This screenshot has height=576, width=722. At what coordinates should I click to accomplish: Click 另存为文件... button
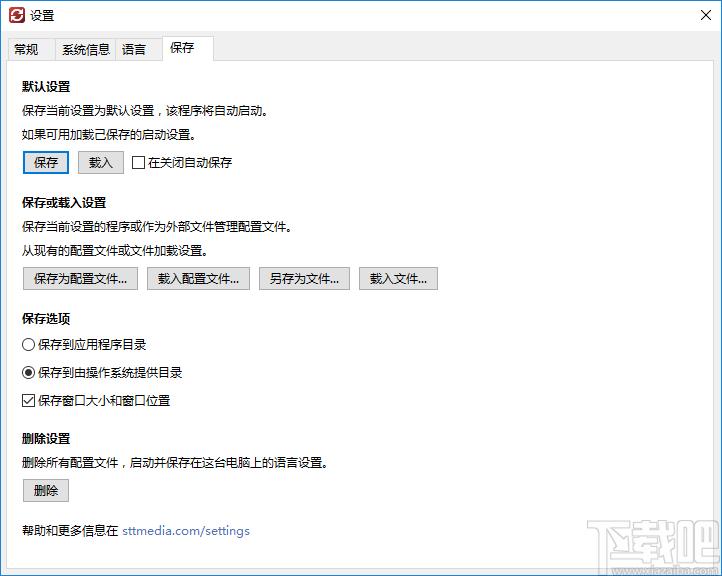coord(304,279)
